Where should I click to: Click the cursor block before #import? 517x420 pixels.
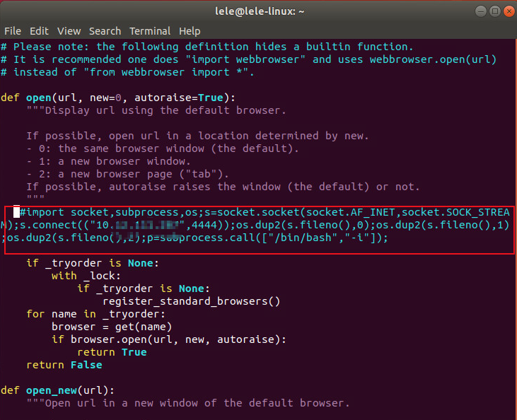pos(17,212)
